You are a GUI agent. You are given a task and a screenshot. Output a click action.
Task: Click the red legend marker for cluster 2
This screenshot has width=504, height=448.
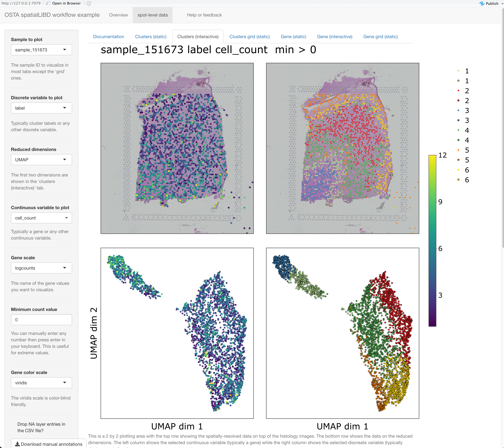tap(458, 91)
